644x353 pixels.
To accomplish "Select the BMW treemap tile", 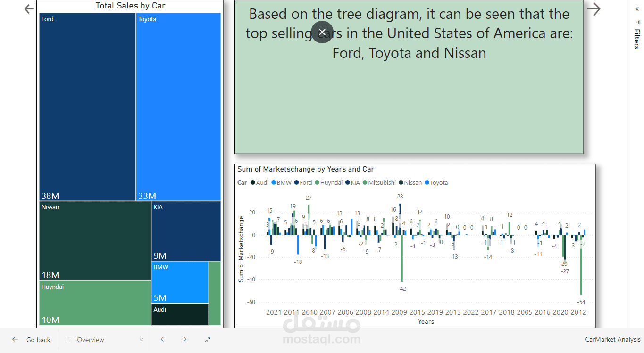I will (x=180, y=282).
